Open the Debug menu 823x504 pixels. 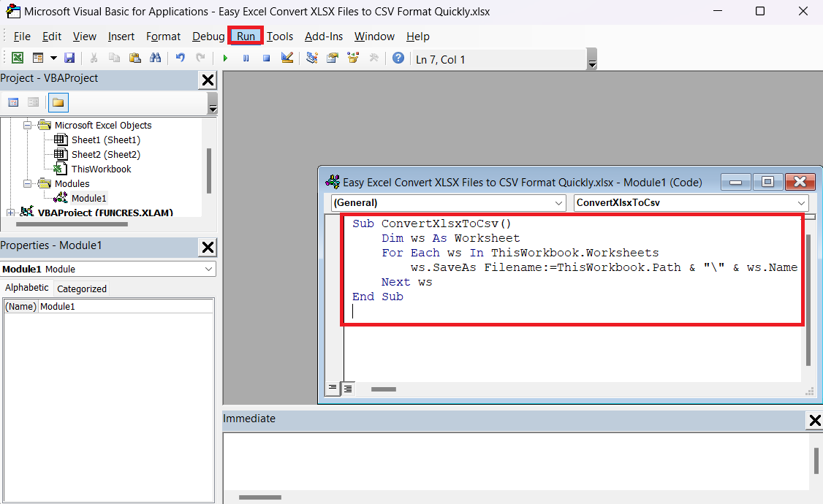click(208, 37)
